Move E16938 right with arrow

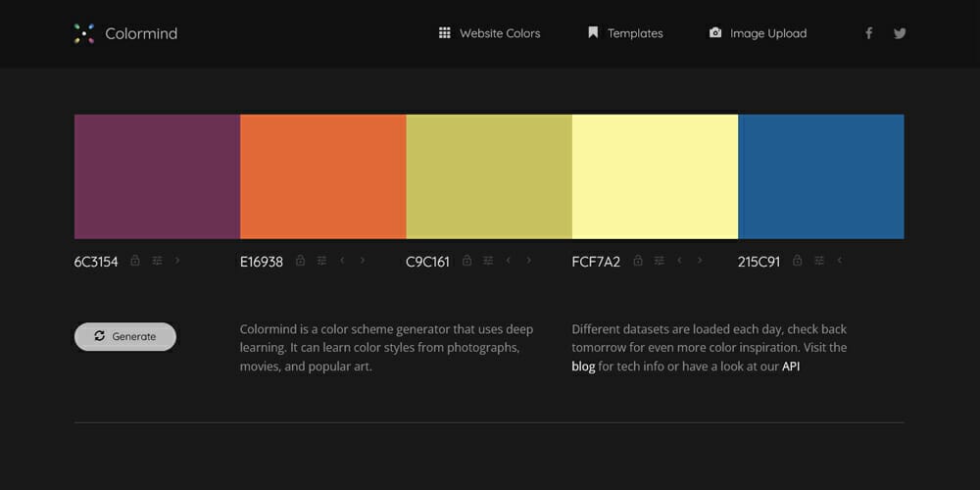pos(363,260)
